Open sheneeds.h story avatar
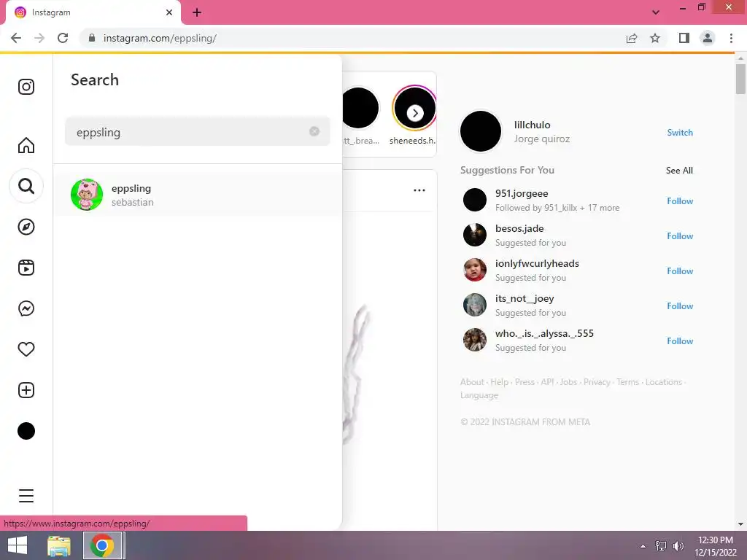This screenshot has width=747, height=560. tap(414, 108)
